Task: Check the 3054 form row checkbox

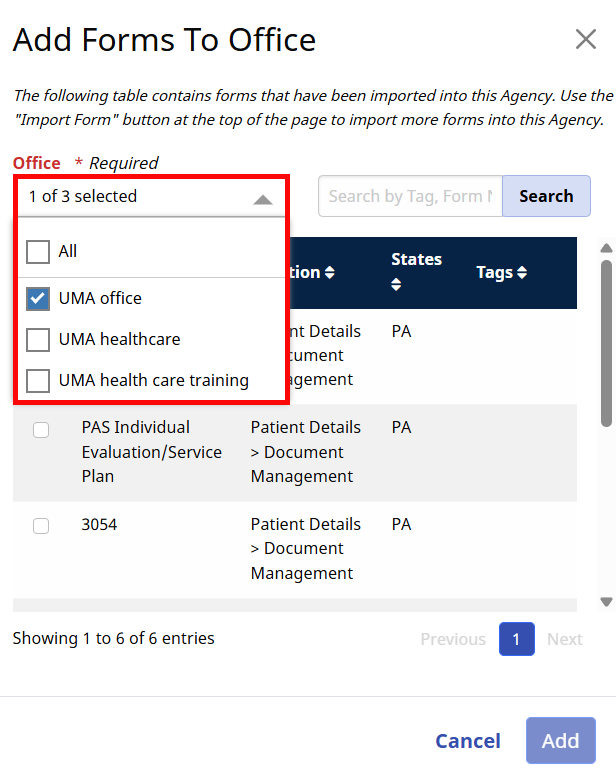Action: click(41, 526)
